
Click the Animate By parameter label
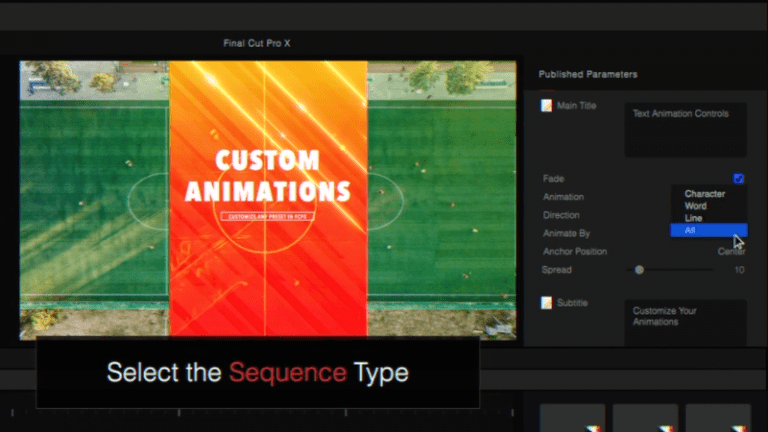click(x=566, y=234)
